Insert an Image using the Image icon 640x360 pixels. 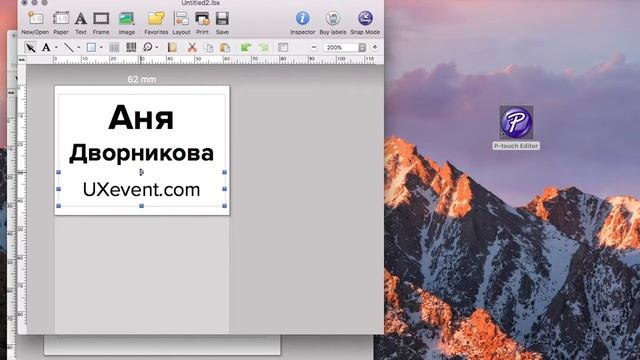pyautogui.click(x=127, y=19)
